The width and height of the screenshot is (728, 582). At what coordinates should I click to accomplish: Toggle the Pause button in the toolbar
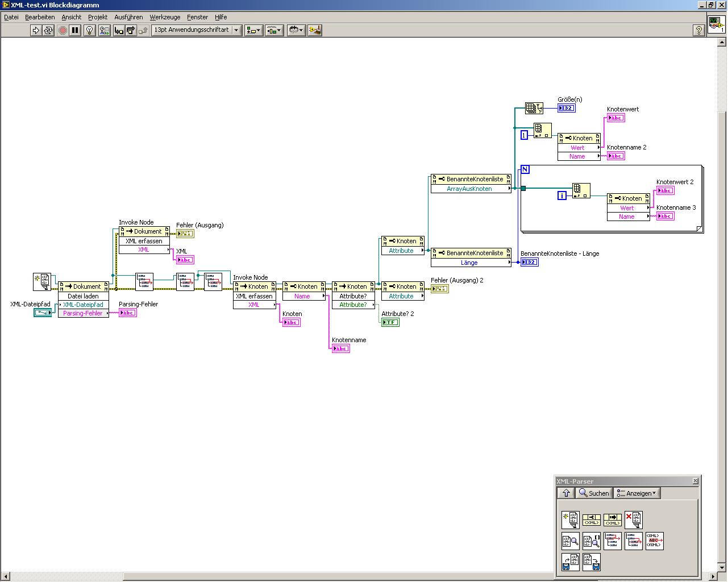(x=75, y=30)
